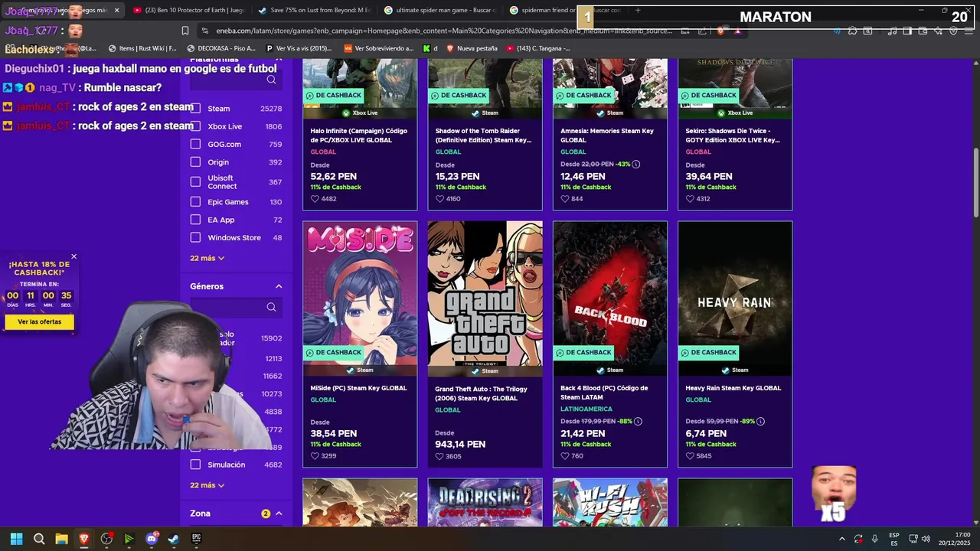The height and width of the screenshot is (551, 980).
Task: Collapse the Zona filter section
Action: pos(279,514)
